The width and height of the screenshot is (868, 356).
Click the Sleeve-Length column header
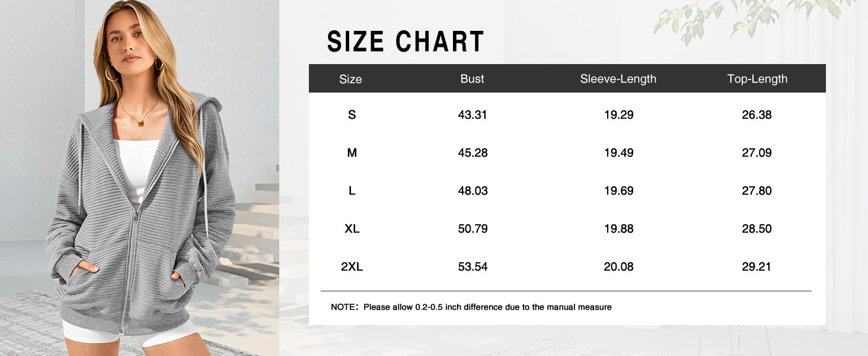[x=618, y=79]
